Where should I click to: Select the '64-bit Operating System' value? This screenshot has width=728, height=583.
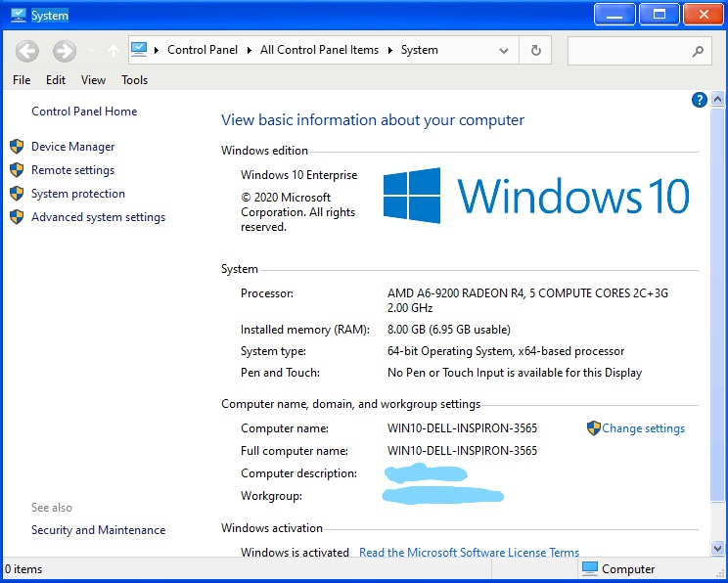[x=506, y=351]
